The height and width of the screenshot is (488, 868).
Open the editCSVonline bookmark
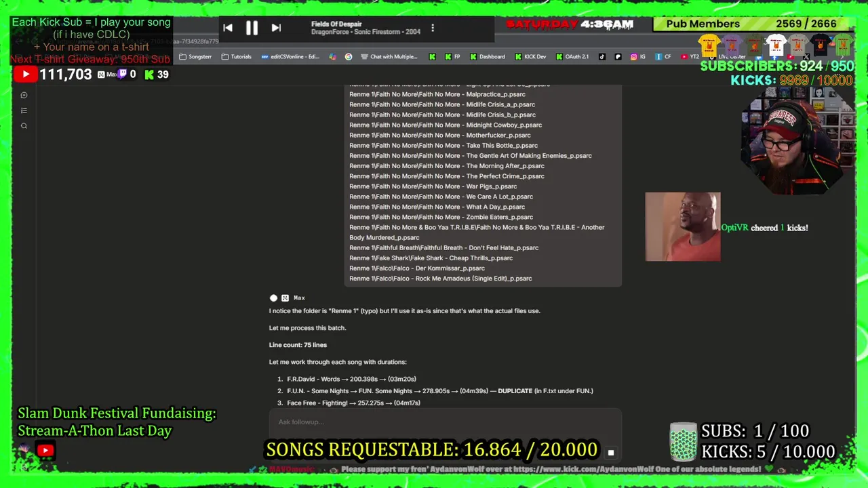click(290, 57)
